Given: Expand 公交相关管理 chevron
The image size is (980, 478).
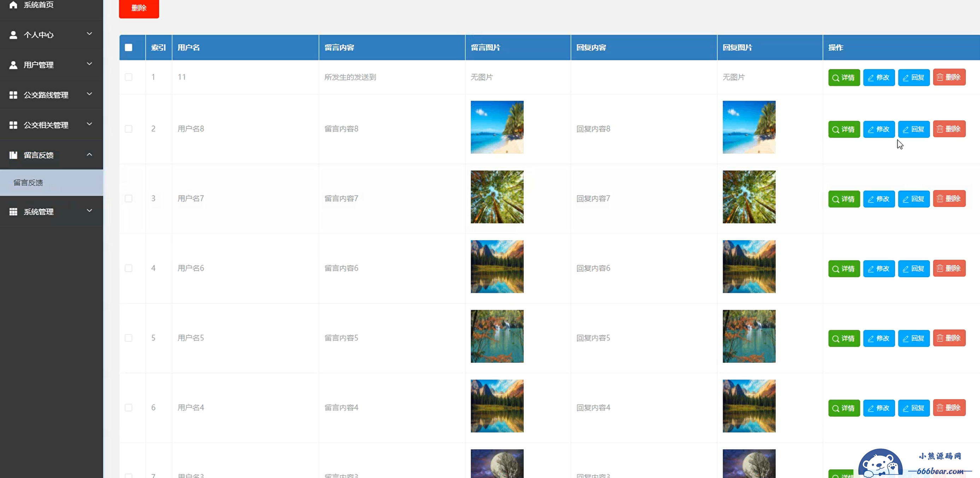Looking at the screenshot, I should point(89,124).
